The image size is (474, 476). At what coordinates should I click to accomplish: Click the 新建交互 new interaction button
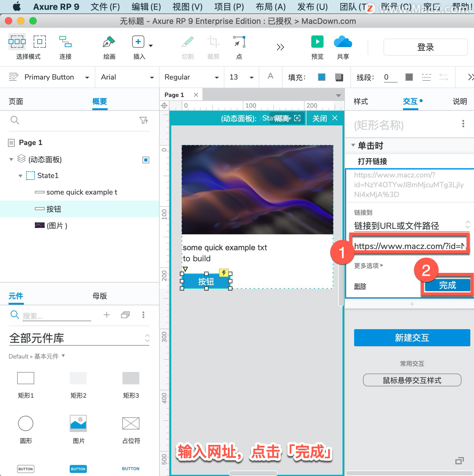[412, 338]
